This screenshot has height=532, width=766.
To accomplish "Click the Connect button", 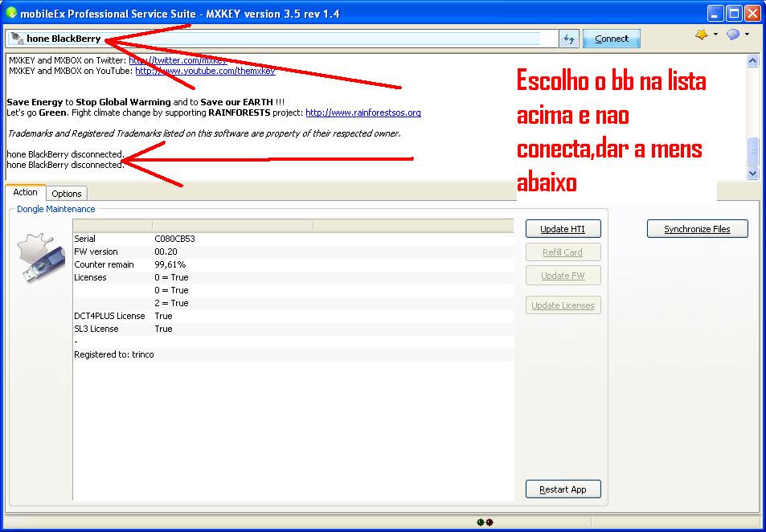I will pos(611,39).
